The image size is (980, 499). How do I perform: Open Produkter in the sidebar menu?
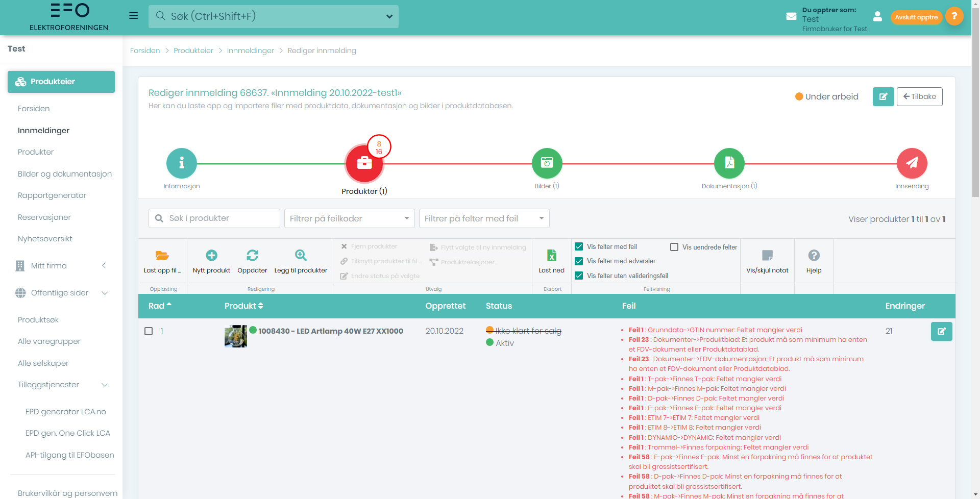click(x=36, y=152)
